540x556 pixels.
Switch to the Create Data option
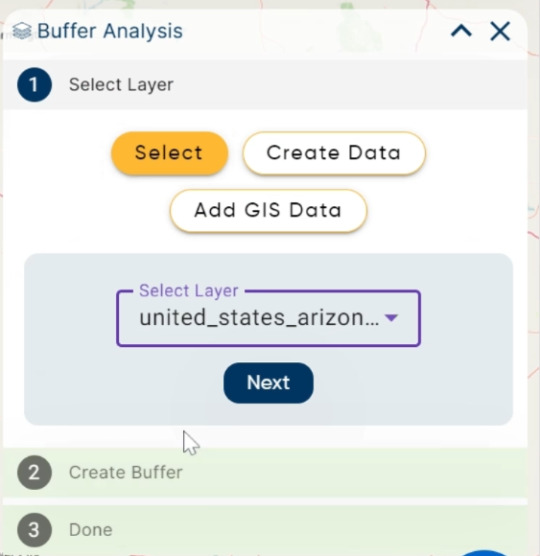coord(334,153)
